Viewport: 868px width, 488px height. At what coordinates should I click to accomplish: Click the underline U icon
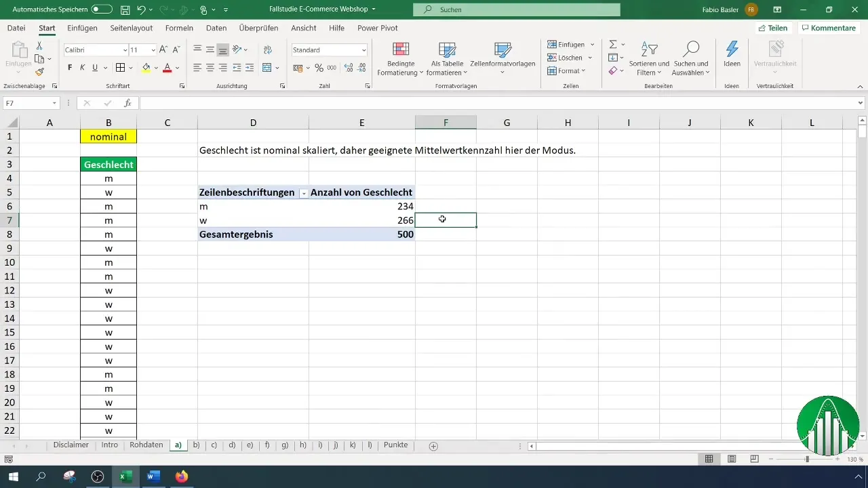coord(95,68)
